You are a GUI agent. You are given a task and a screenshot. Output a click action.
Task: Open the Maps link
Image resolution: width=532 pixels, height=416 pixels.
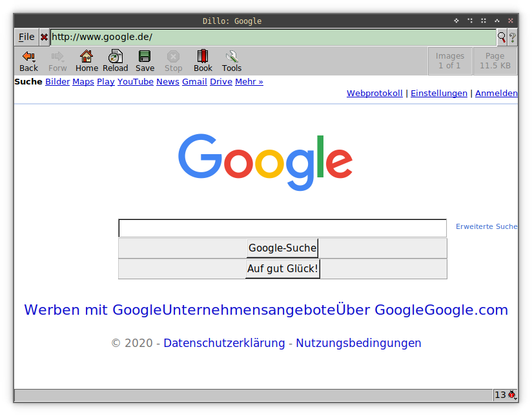pyautogui.click(x=83, y=82)
